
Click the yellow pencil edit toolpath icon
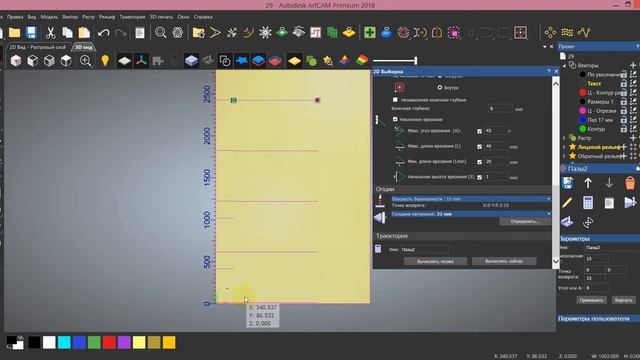(567, 202)
